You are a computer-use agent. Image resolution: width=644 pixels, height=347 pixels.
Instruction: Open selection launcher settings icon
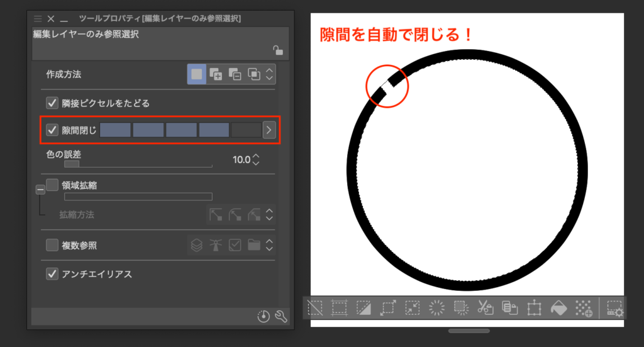614,308
